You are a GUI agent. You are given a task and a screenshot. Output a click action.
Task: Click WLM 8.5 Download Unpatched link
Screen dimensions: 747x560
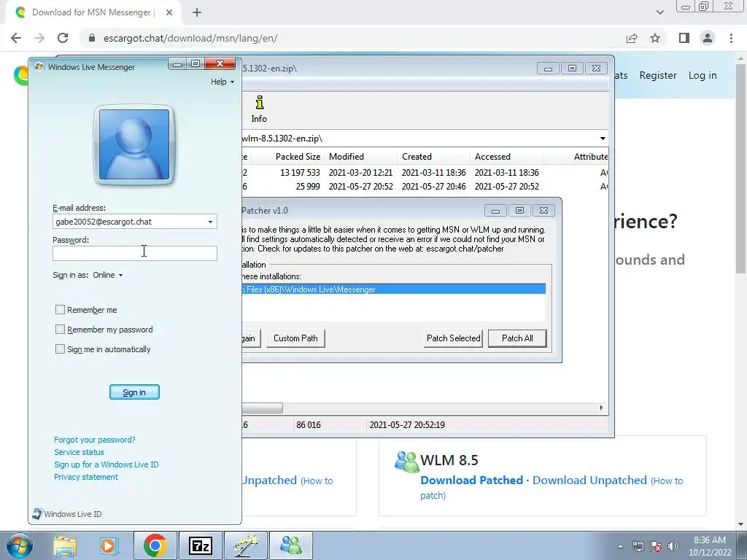589,480
